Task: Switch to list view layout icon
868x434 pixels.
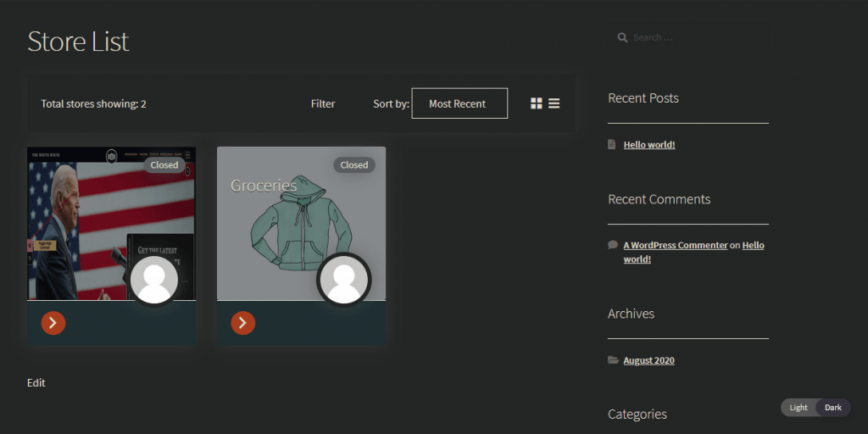Action: pos(554,103)
